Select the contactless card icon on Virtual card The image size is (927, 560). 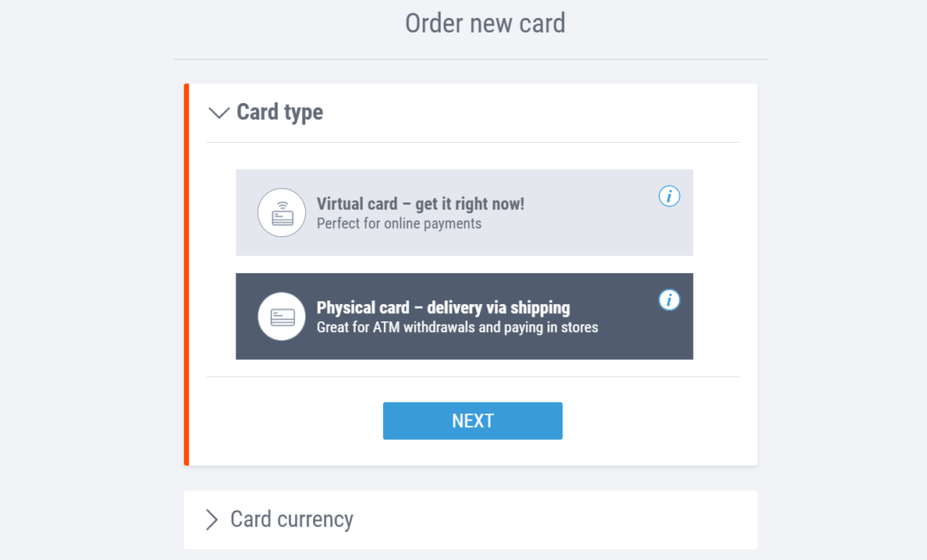tap(281, 212)
